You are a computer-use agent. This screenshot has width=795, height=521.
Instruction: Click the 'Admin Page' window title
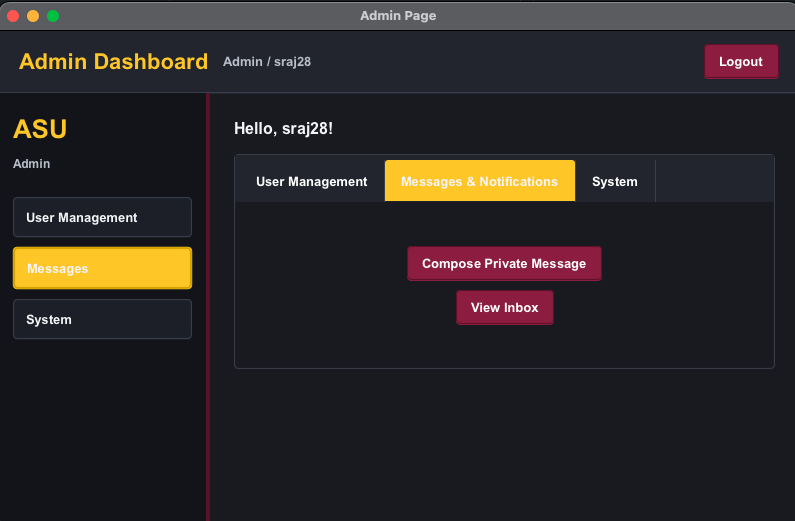[398, 16]
